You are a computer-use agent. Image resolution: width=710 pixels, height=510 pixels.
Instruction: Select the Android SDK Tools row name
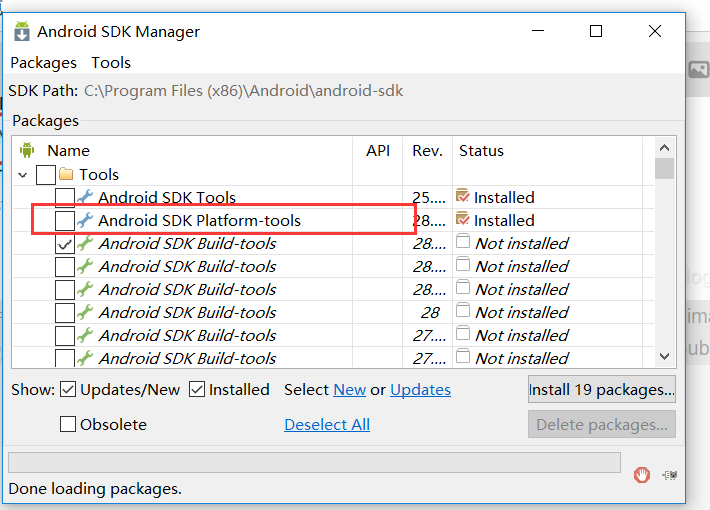pos(167,197)
